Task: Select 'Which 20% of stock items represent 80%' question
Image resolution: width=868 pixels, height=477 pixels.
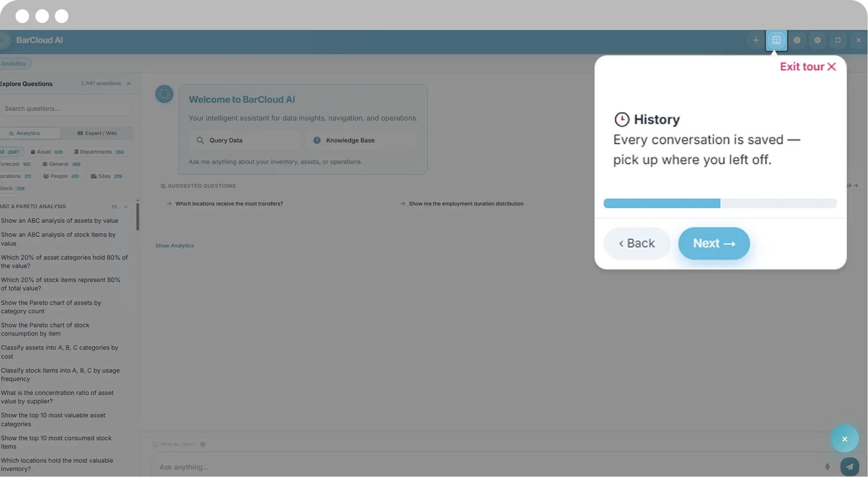Action: pyautogui.click(x=61, y=284)
